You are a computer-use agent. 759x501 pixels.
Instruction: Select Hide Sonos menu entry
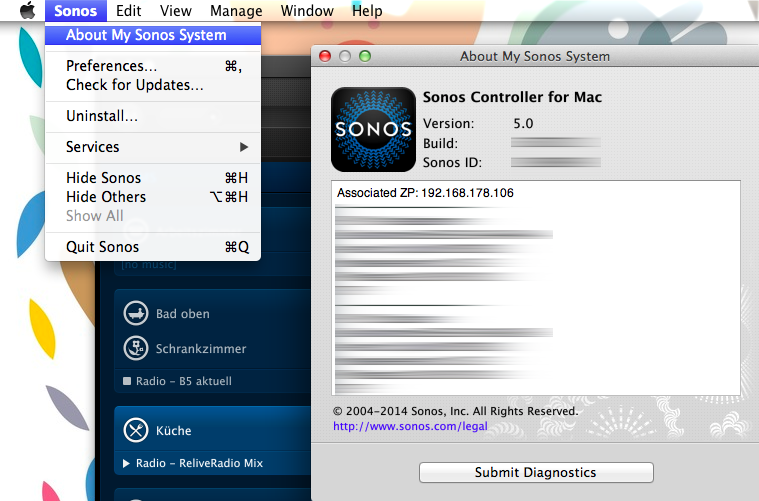click(x=153, y=178)
